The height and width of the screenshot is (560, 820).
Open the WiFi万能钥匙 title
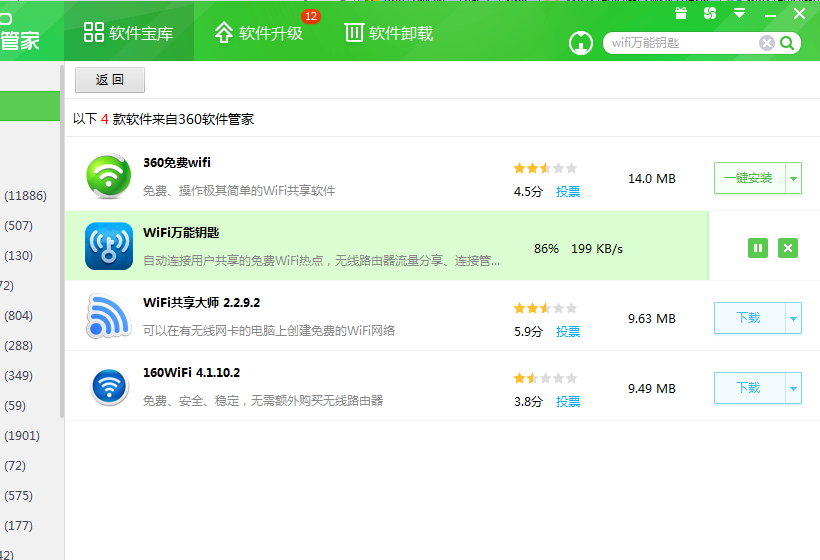click(181, 233)
